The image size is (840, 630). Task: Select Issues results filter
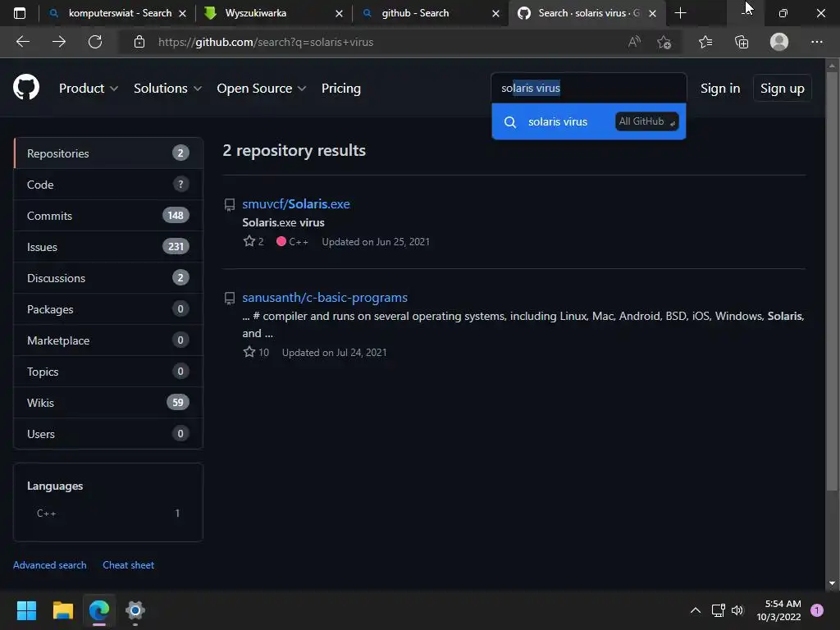[x=107, y=246]
